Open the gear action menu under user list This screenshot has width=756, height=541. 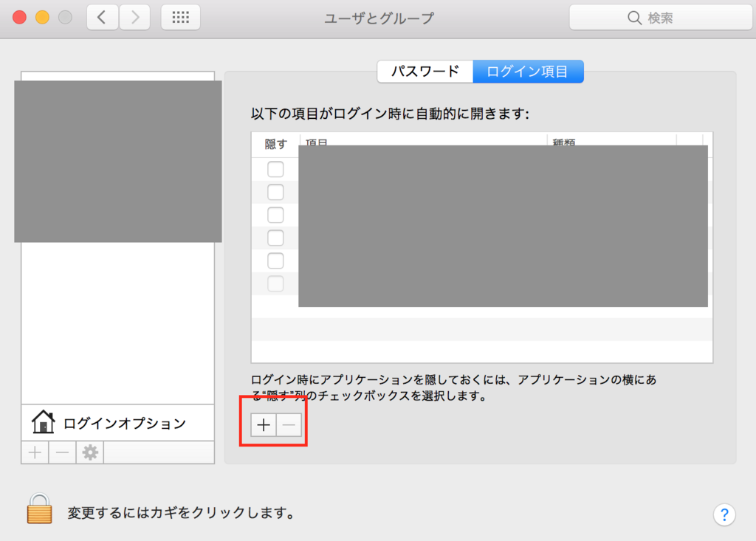tap(89, 452)
